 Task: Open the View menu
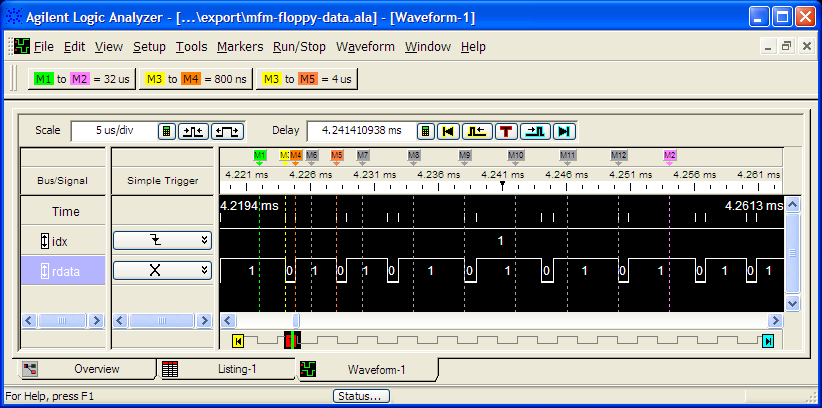point(109,47)
